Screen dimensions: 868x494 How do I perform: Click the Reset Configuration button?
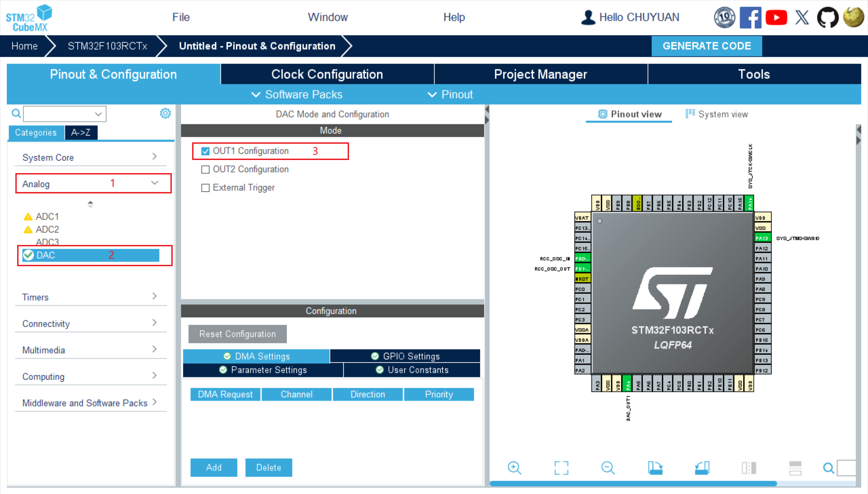[x=237, y=334]
